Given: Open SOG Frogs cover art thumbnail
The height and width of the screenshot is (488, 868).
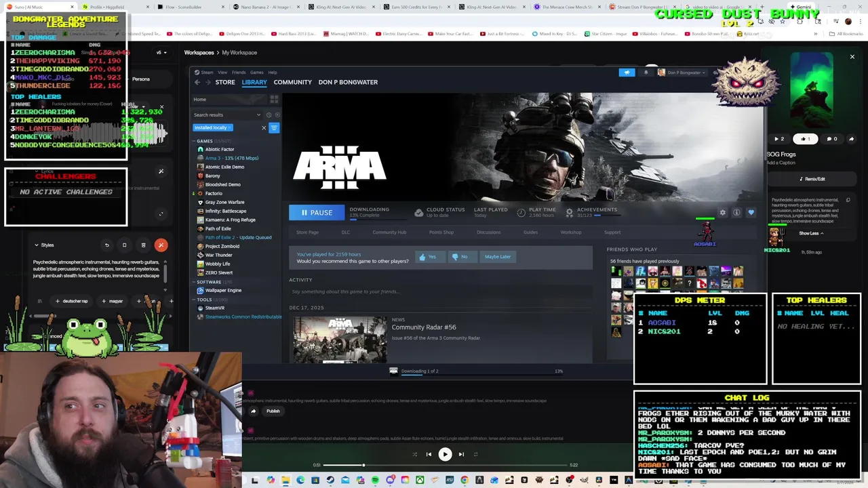Looking at the screenshot, I should [812, 91].
